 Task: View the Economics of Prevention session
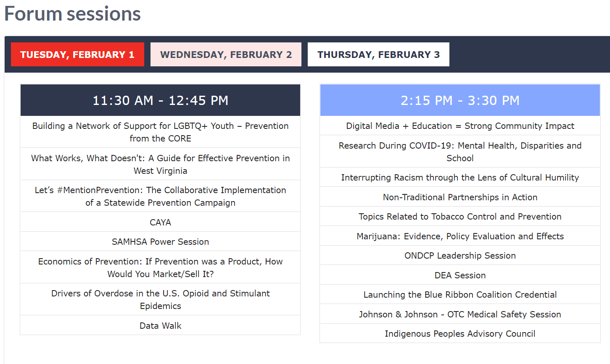(160, 267)
